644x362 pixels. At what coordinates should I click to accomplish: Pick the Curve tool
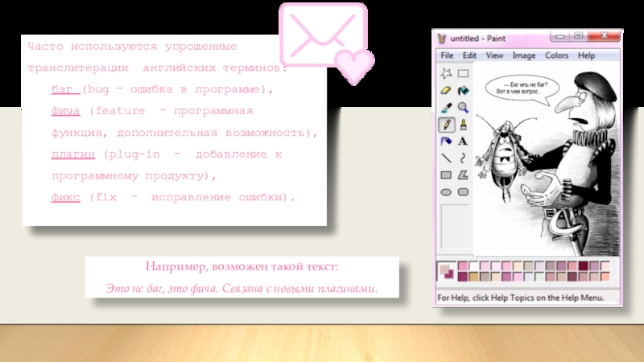click(463, 158)
